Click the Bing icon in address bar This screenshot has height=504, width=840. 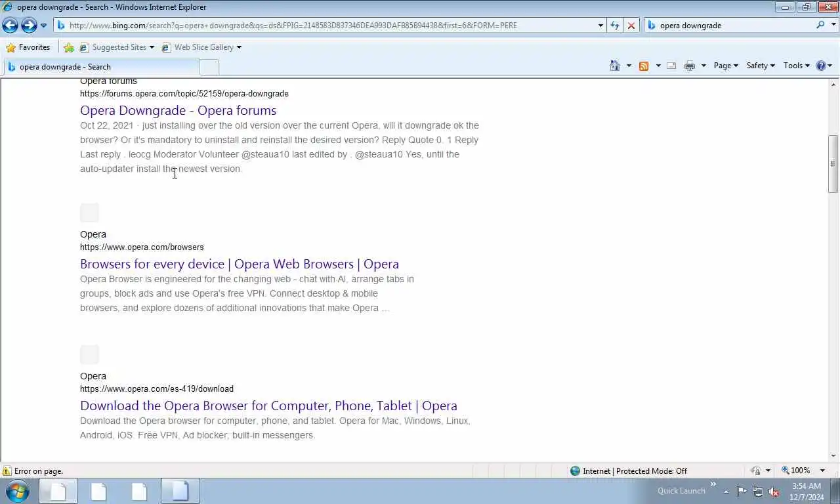pyautogui.click(x=61, y=25)
